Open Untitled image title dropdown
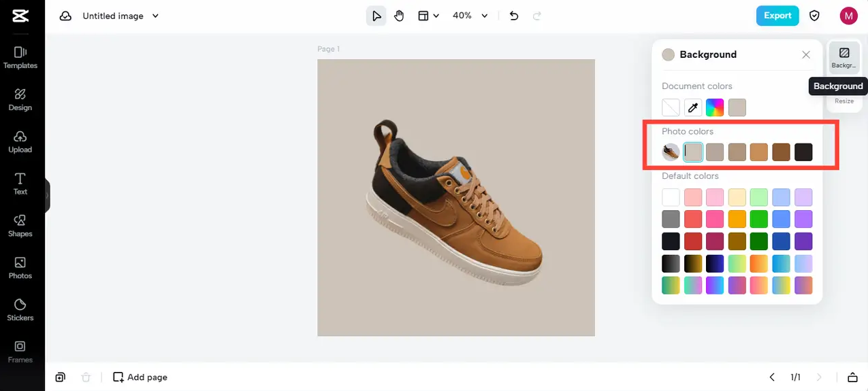 pyautogui.click(x=120, y=16)
